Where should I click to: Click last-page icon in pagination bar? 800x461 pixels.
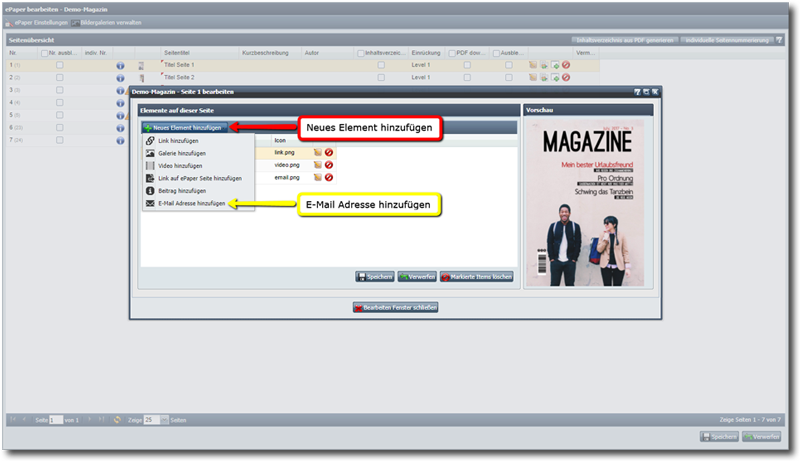point(102,420)
